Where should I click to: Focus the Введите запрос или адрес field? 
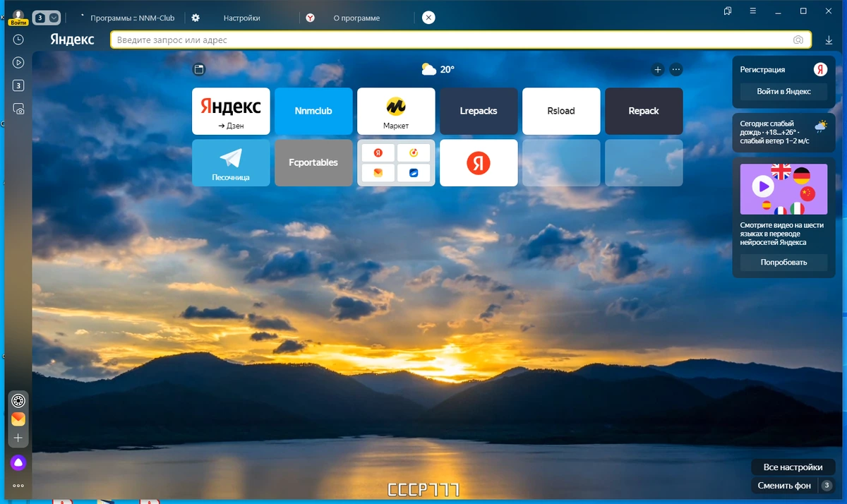[x=461, y=40]
